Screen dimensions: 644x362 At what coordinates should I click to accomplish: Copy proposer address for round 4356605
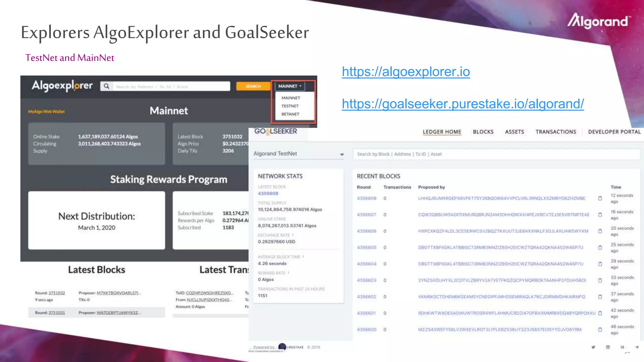(x=600, y=247)
